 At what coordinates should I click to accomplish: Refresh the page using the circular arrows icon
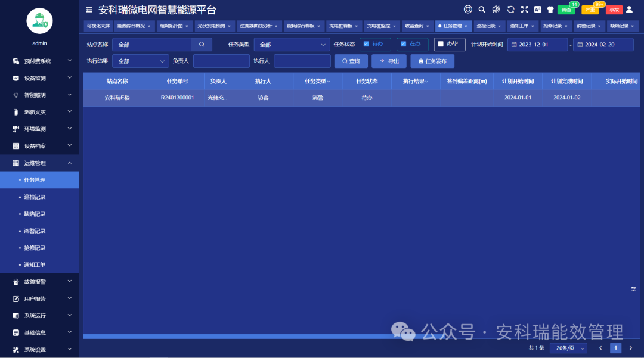tap(511, 10)
